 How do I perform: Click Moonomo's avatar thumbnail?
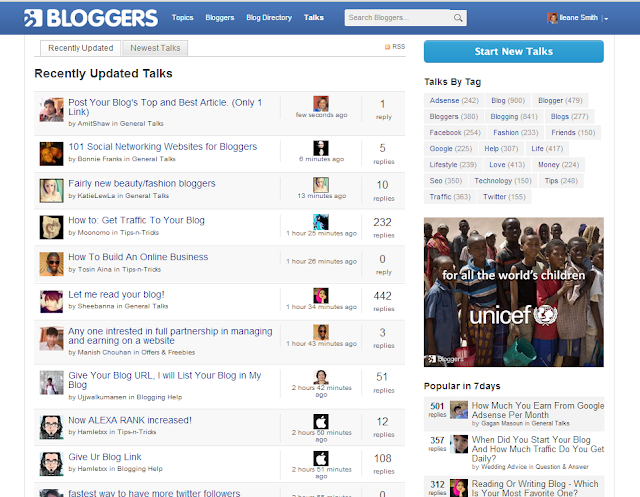click(x=51, y=227)
